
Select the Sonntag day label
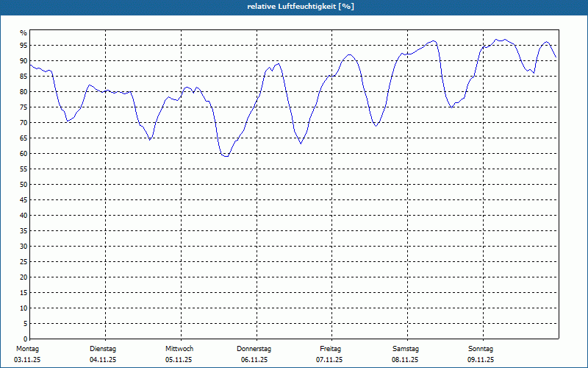tap(481, 349)
